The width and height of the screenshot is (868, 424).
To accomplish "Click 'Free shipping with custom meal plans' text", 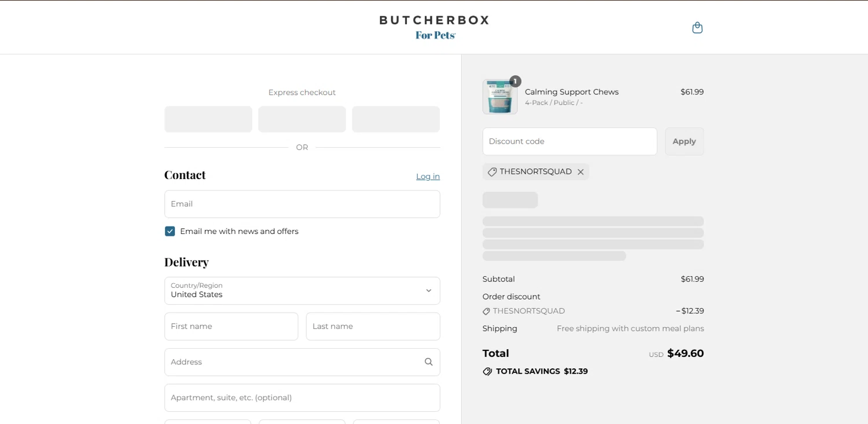I will [x=630, y=328].
